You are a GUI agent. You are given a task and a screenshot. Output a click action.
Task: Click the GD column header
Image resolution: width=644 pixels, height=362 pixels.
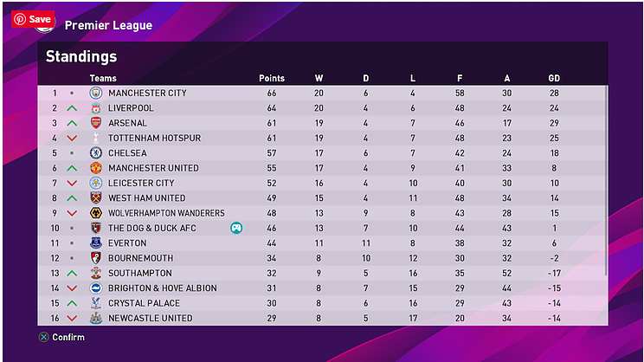tap(554, 79)
